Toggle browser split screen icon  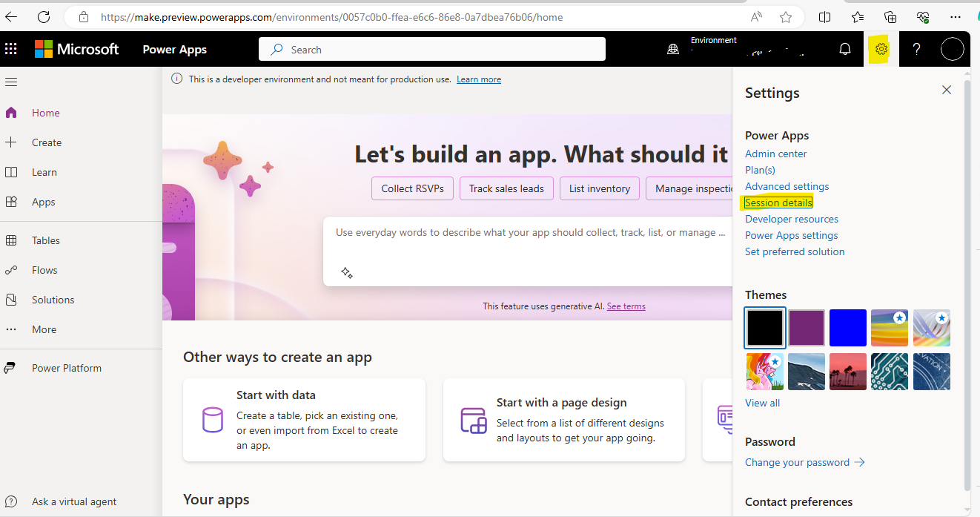tap(824, 16)
